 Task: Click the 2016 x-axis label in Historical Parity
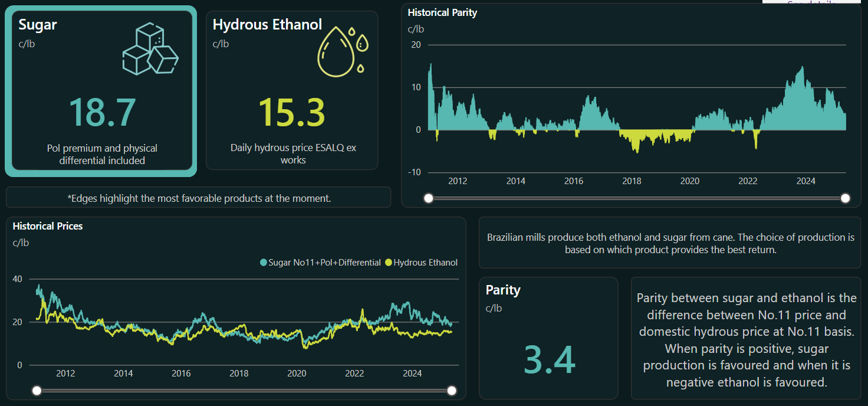[574, 181]
